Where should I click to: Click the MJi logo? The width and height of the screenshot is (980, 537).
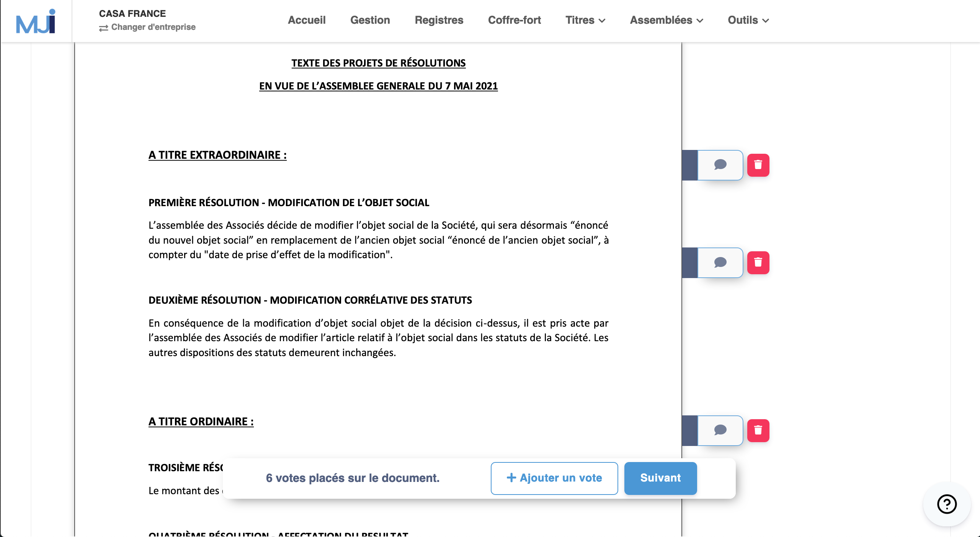click(x=36, y=21)
